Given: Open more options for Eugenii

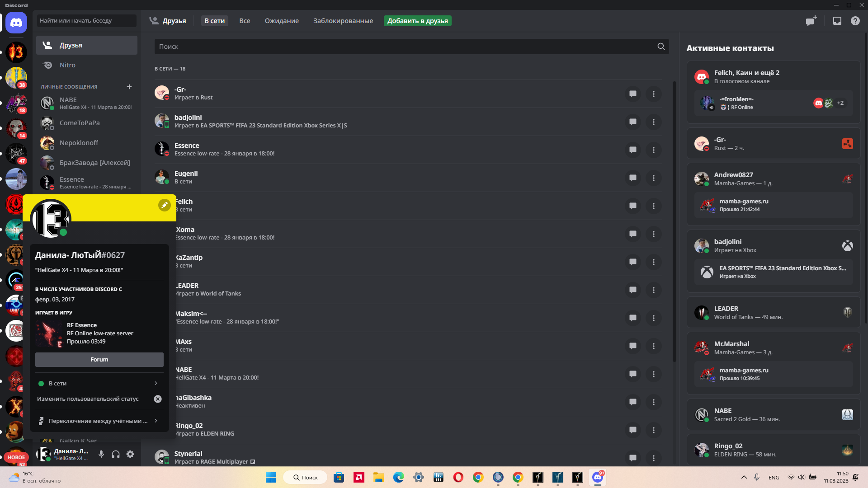Looking at the screenshot, I should click(654, 178).
